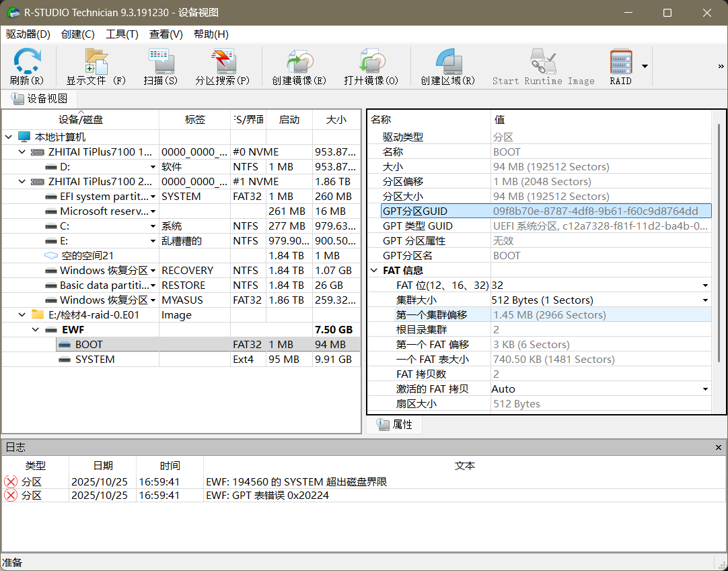Close the 日志 log panel
The image size is (728, 571).
tap(718, 447)
